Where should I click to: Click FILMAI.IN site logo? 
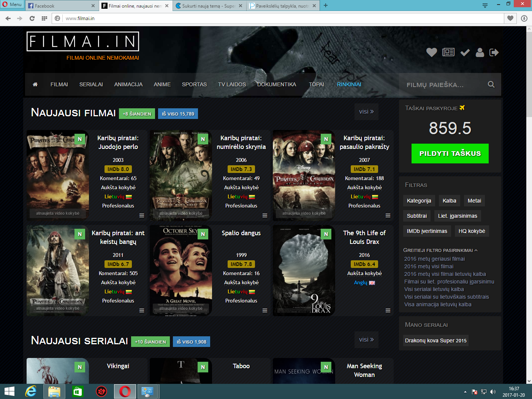83,41
